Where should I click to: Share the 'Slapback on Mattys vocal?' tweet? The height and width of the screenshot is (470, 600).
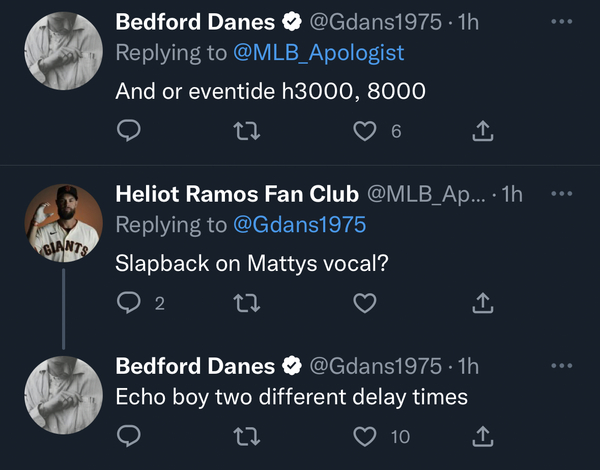tap(483, 303)
